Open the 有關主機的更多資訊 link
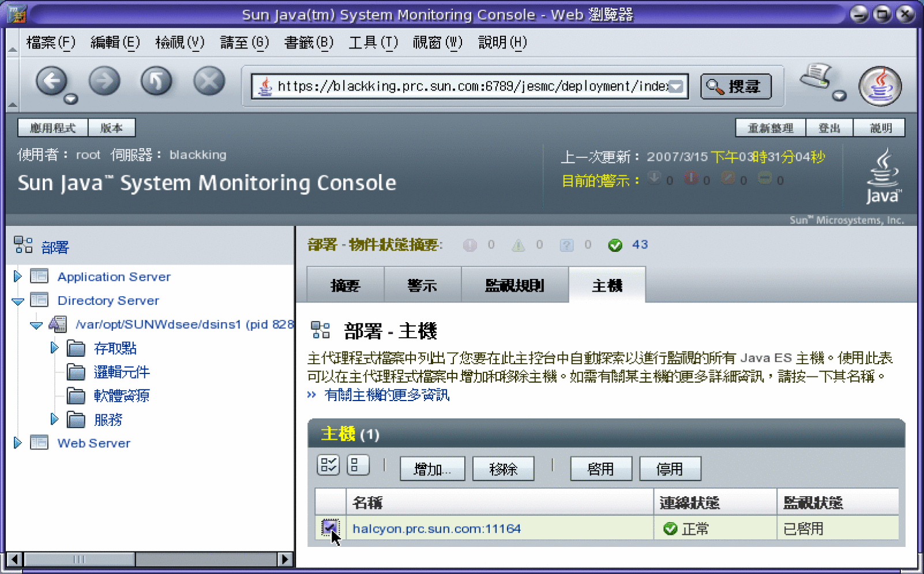This screenshot has width=924, height=574. pyautogui.click(x=386, y=395)
